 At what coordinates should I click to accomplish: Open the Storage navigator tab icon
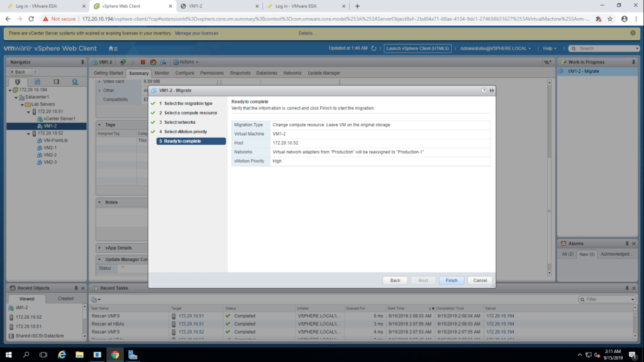click(56, 82)
